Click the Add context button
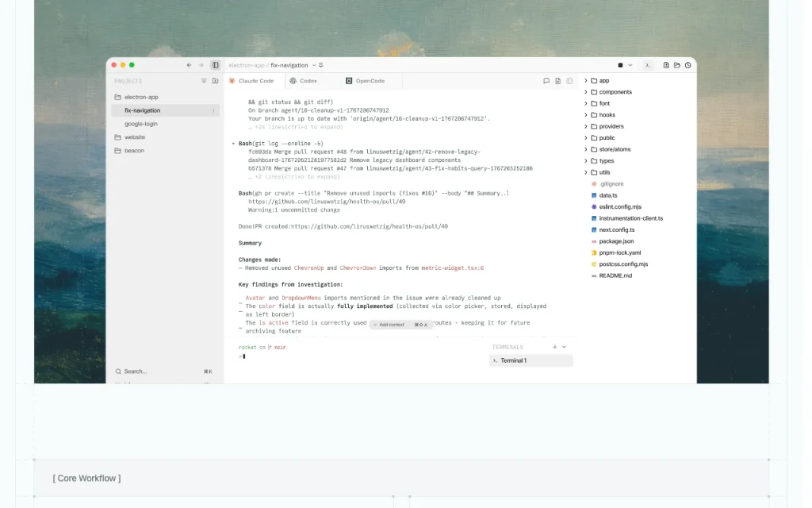812x508 pixels. [x=401, y=325]
